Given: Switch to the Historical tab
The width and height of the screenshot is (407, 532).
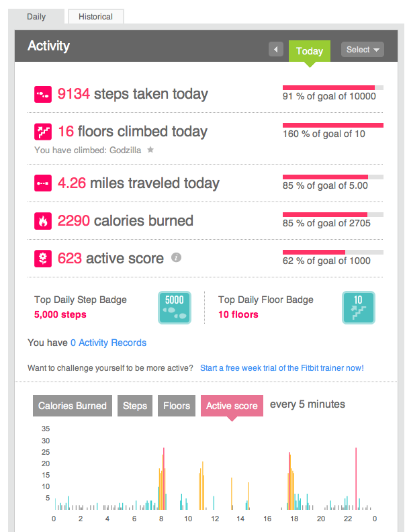Looking at the screenshot, I should tap(95, 17).
